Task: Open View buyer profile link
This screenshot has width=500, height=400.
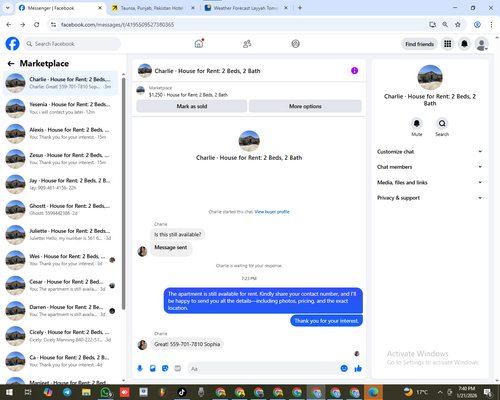Action: click(272, 212)
